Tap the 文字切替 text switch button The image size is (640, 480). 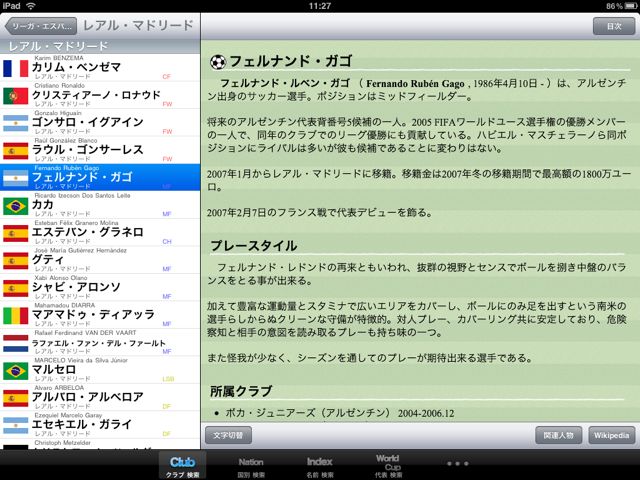click(228, 435)
